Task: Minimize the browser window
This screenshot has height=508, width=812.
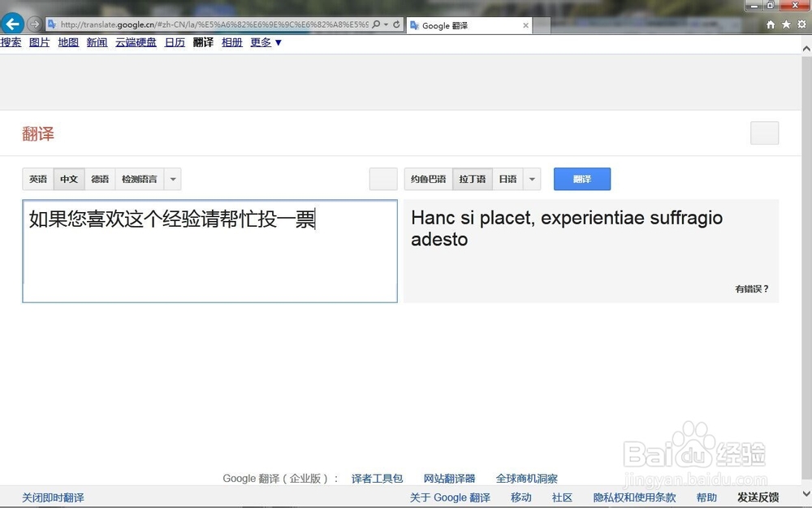Action: point(754,5)
